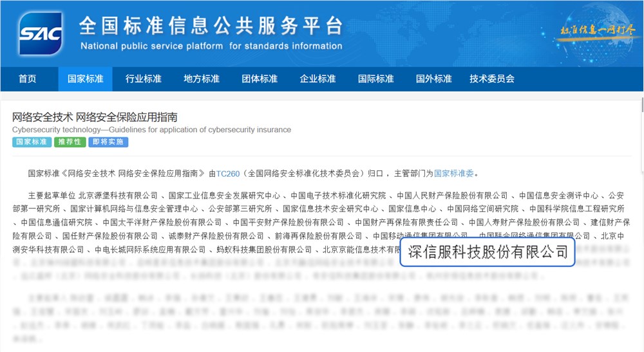Open the 国家标准委 link
Screen dimensions: 644x352
pos(454,173)
